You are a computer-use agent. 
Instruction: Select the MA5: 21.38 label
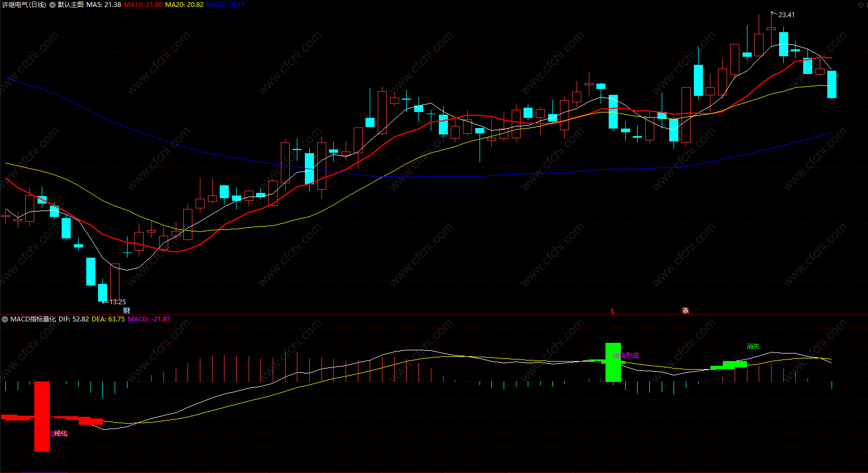pyautogui.click(x=104, y=5)
